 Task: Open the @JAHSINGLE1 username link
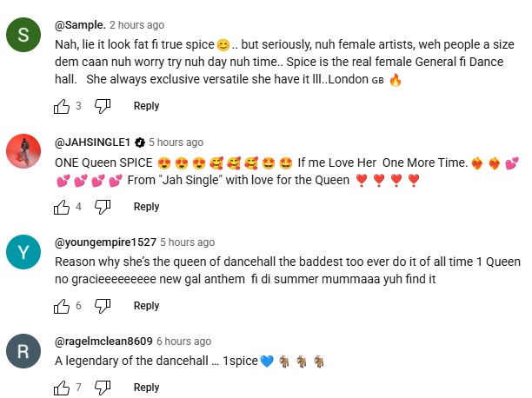pyautogui.click(x=94, y=143)
